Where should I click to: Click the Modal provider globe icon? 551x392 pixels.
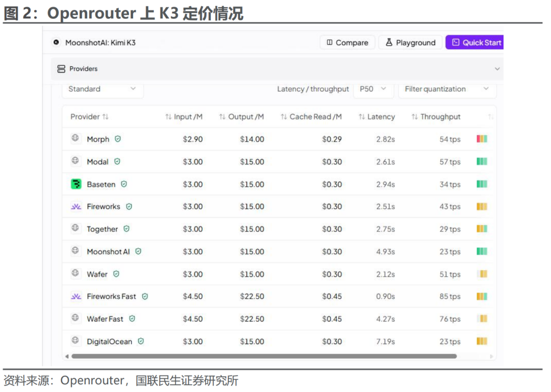click(75, 161)
